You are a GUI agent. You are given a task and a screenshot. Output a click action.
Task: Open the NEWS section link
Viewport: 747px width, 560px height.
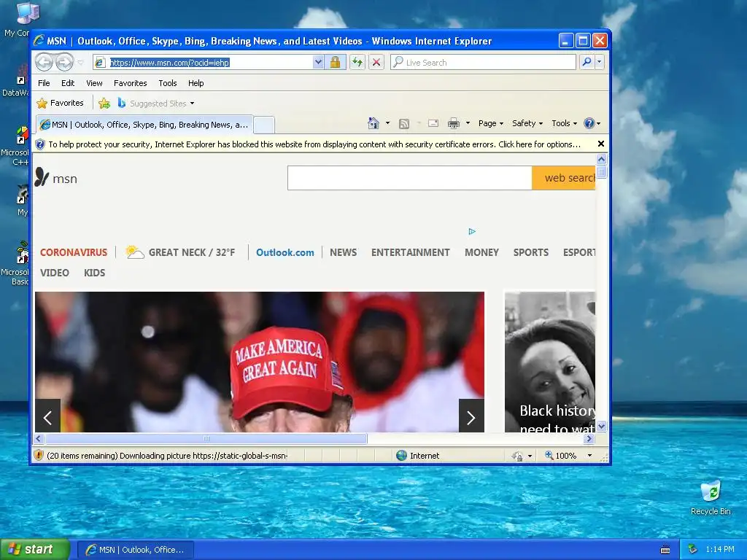click(x=343, y=252)
